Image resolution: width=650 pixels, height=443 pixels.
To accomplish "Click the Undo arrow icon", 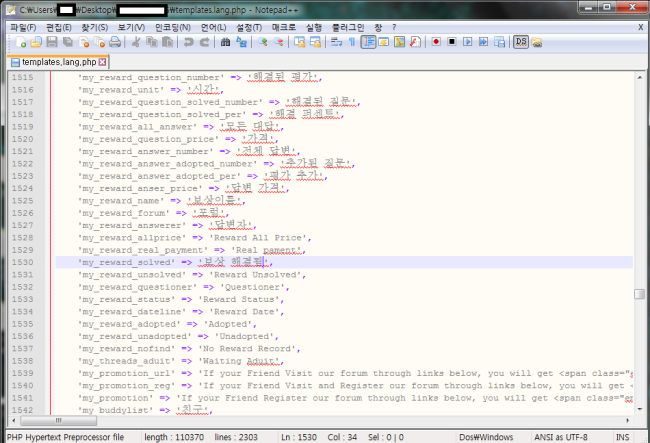I will 187,43.
